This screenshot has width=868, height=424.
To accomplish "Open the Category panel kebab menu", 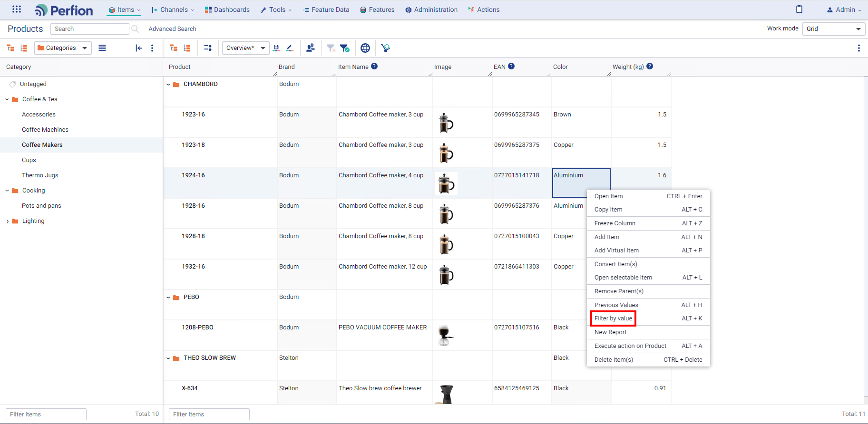I will coord(152,48).
